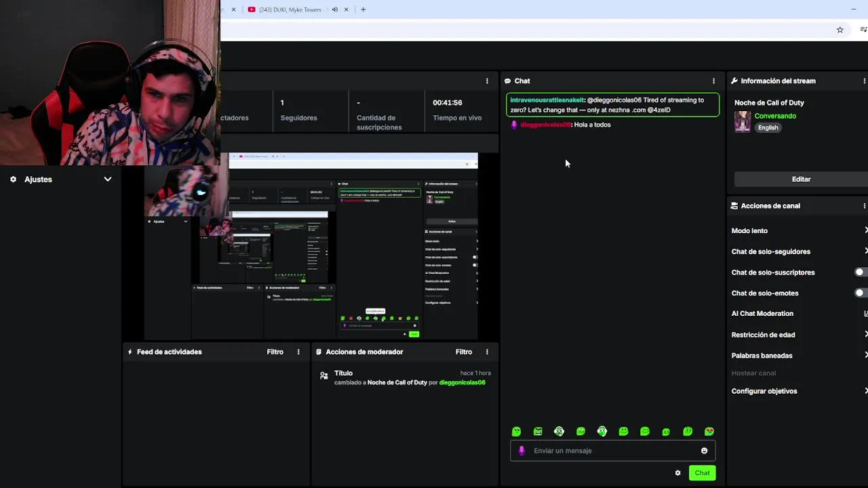Click the 00:41:56 live time value
Screen dimensions: 868x488
(448, 103)
